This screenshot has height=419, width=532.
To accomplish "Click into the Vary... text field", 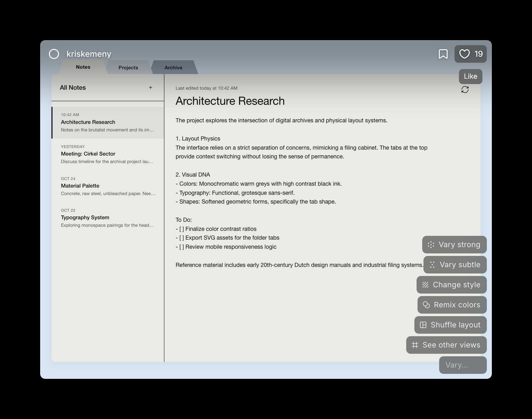I will [463, 365].
